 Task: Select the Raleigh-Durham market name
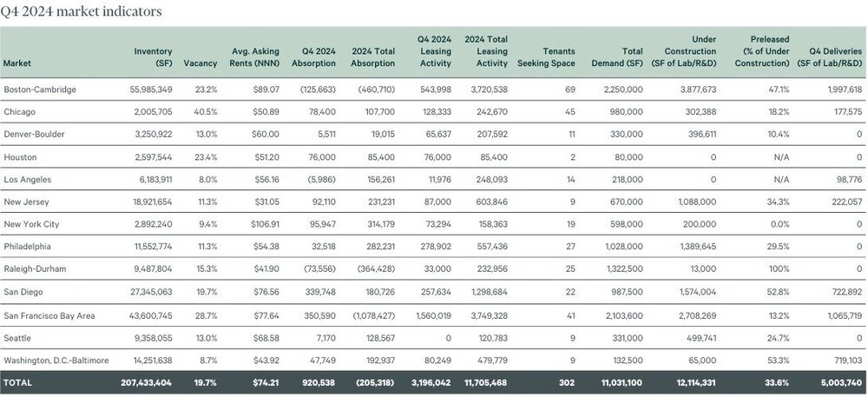(x=30, y=269)
